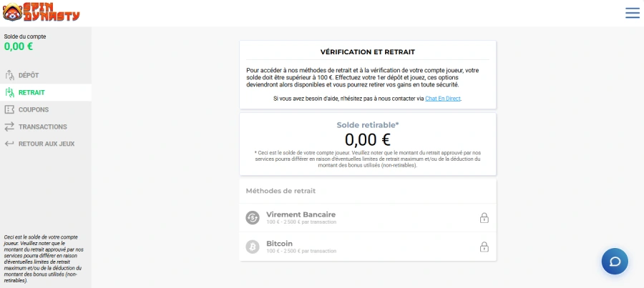Image resolution: width=644 pixels, height=288 pixels.
Task: Click the Coupons ticket icon
Action: coord(10,109)
